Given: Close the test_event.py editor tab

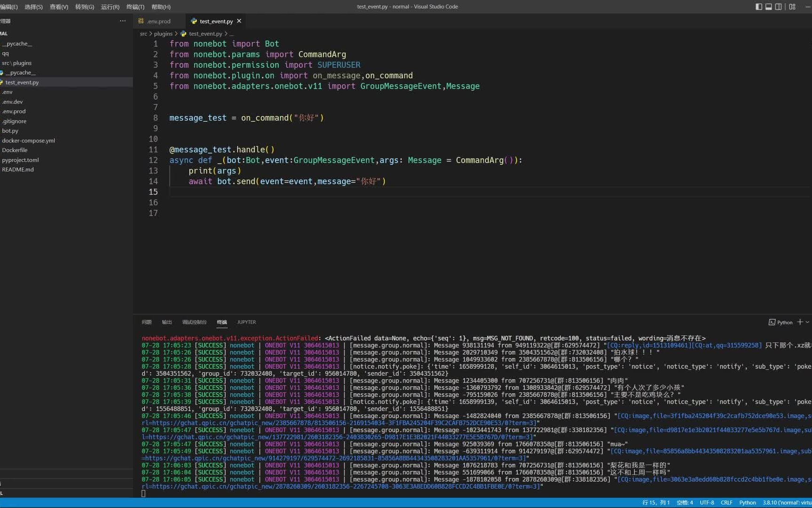Looking at the screenshot, I should pyautogui.click(x=239, y=21).
